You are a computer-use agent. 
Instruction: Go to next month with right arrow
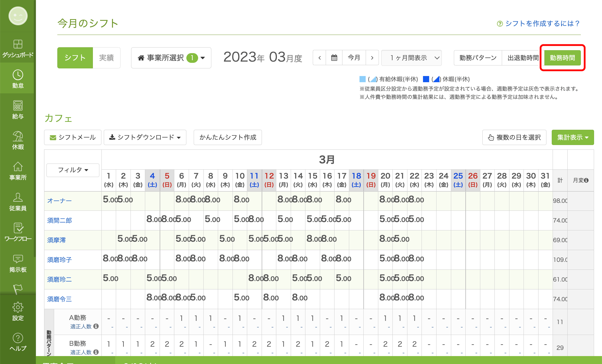372,58
